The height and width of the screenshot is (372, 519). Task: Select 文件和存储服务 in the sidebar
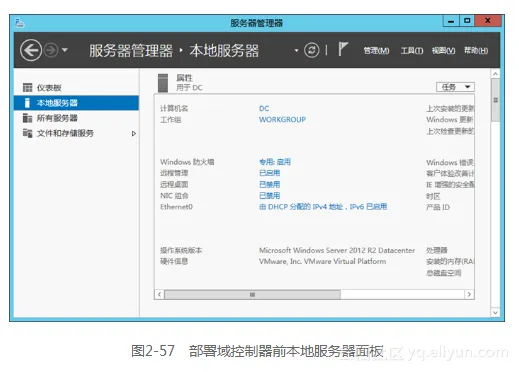point(76,133)
